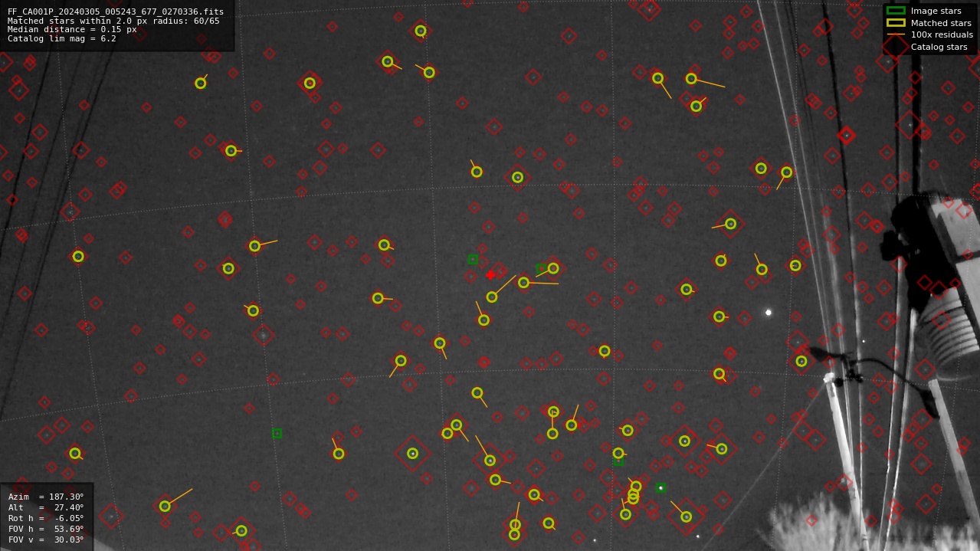Click the 'Catalog lim mag = 6.2' text
Viewport: 980px width, 551px height.
[x=62, y=39]
